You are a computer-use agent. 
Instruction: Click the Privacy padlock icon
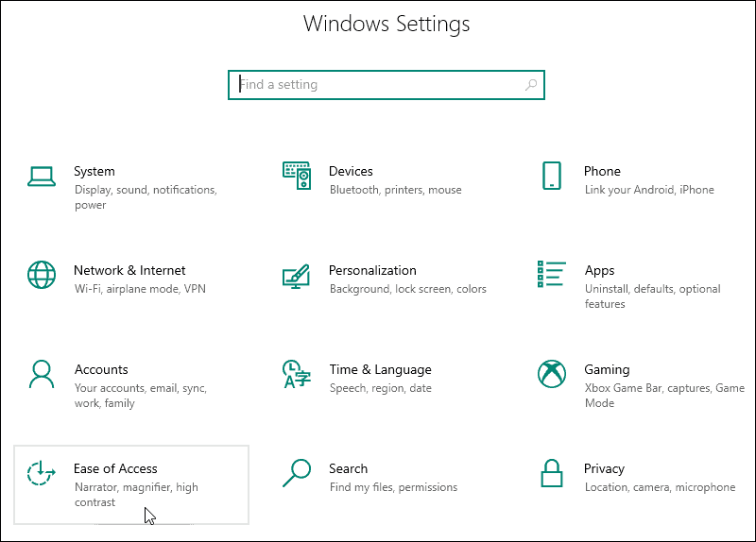[552, 473]
